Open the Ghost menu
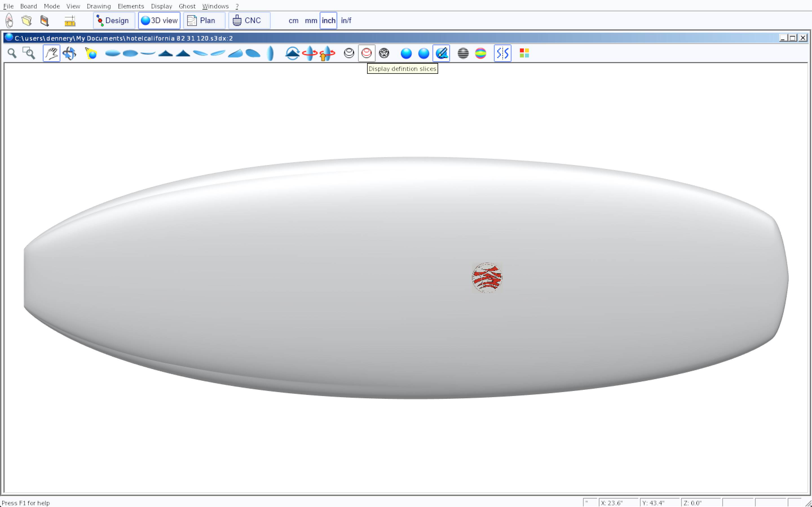 click(187, 6)
